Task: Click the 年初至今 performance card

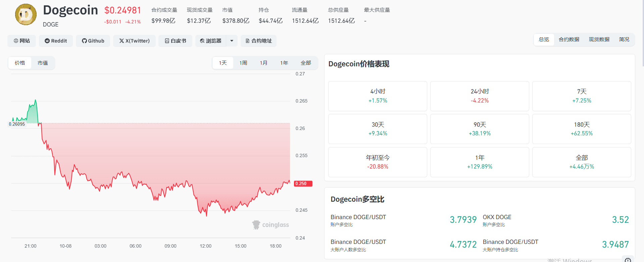Action: pyautogui.click(x=378, y=162)
